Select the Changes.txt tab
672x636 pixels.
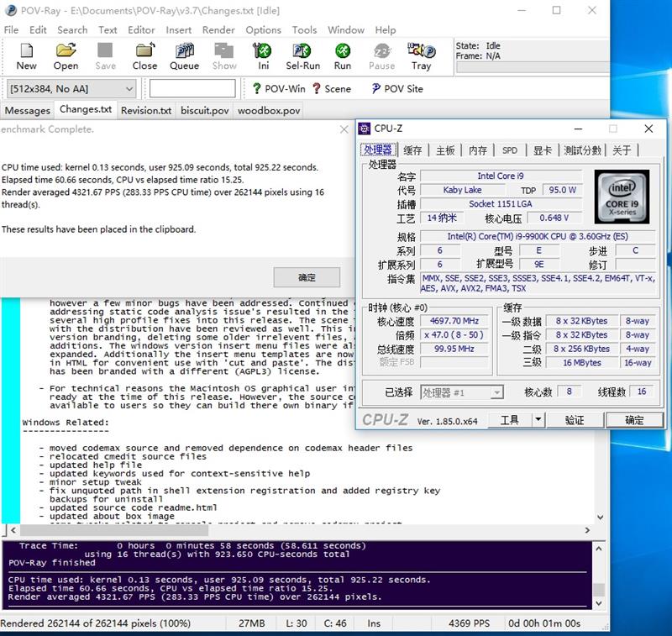[x=86, y=109]
